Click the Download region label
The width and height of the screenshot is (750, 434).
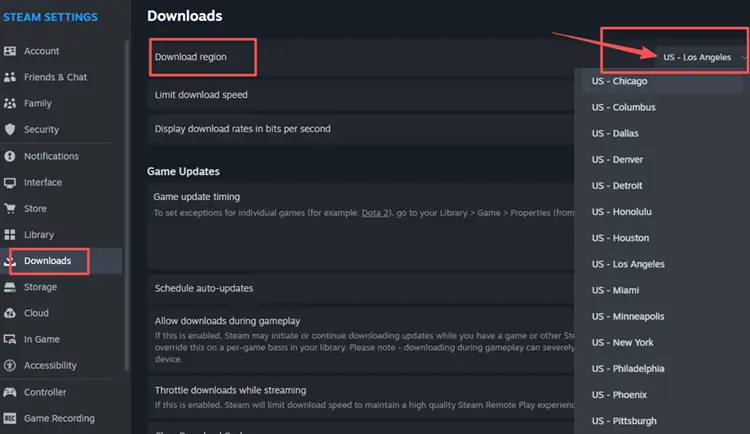[190, 57]
